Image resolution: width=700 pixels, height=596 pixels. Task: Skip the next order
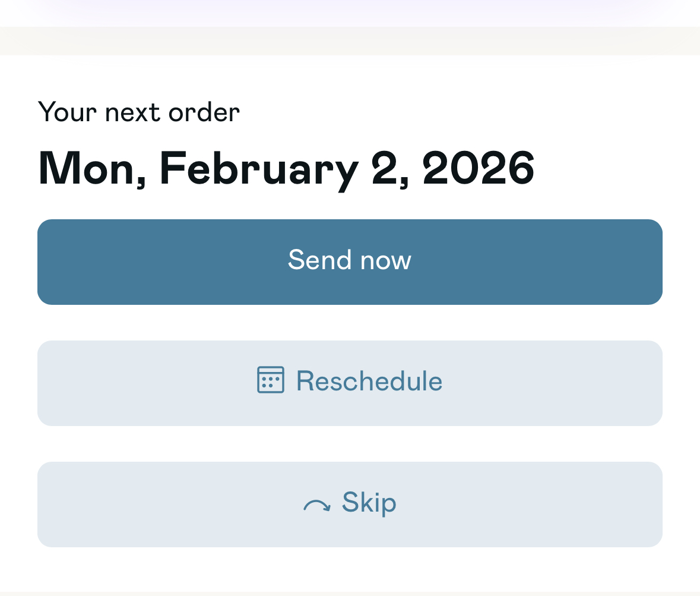[x=350, y=504]
